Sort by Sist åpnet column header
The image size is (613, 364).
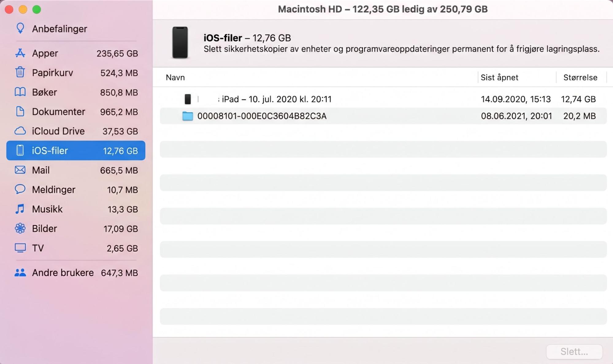(x=500, y=77)
